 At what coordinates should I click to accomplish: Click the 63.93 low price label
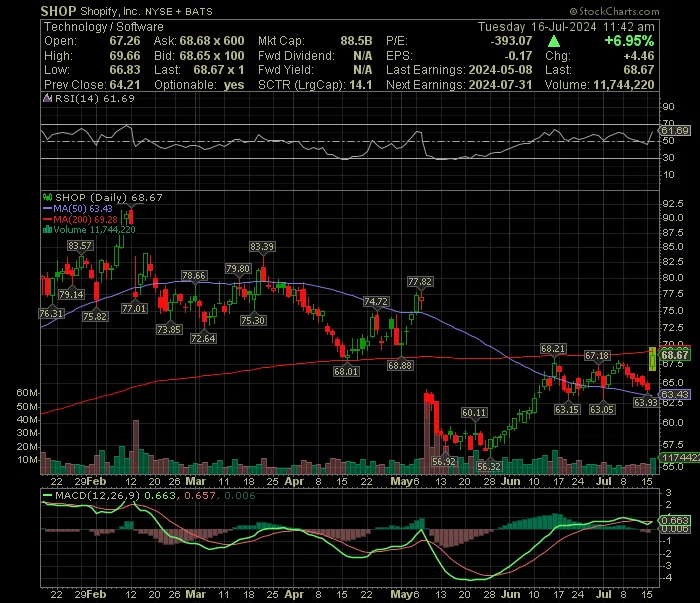(646, 402)
